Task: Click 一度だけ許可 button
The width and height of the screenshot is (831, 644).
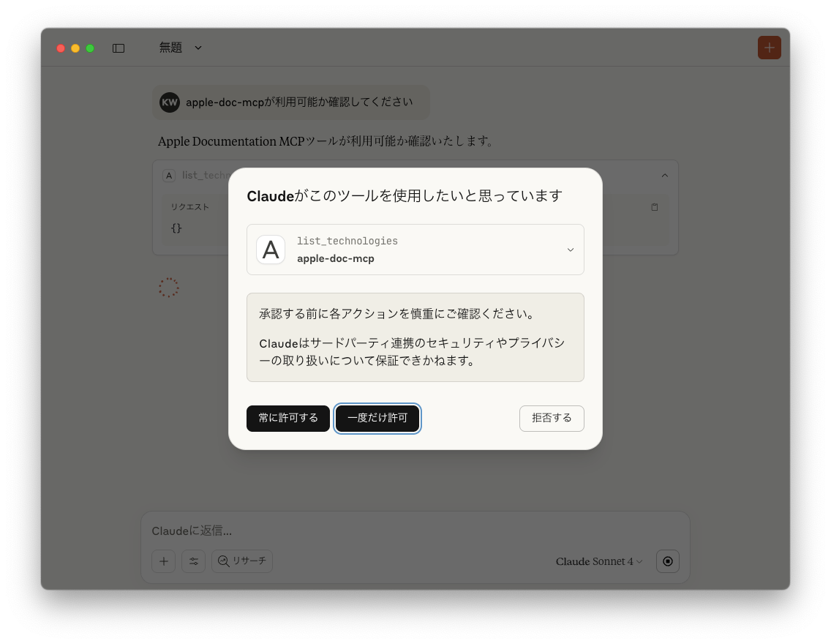Action: pyautogui.click(x=377, y=418)
